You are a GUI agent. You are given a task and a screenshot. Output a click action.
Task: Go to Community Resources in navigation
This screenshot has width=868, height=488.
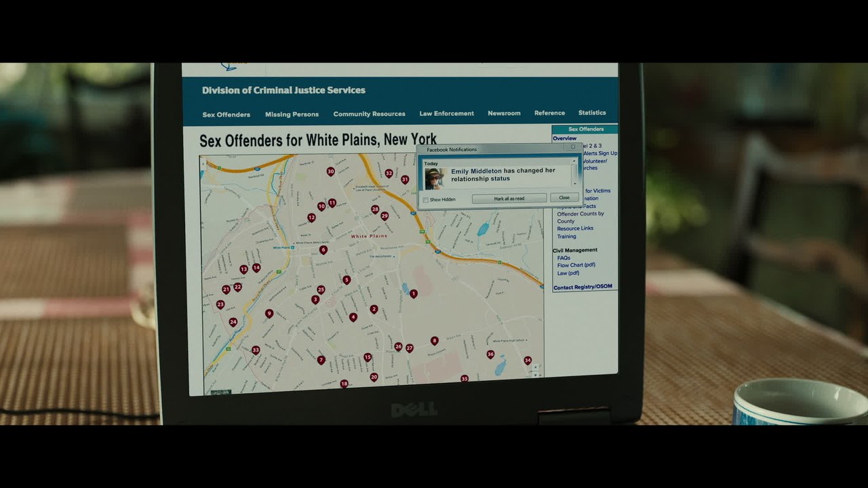(370, 114)
